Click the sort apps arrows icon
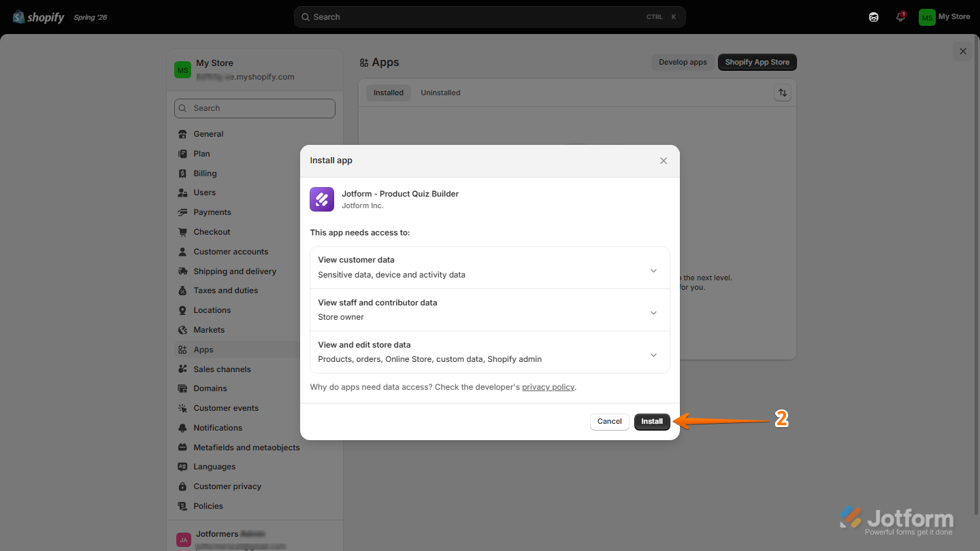Screen dimensions: 980x551 [783, 93]
